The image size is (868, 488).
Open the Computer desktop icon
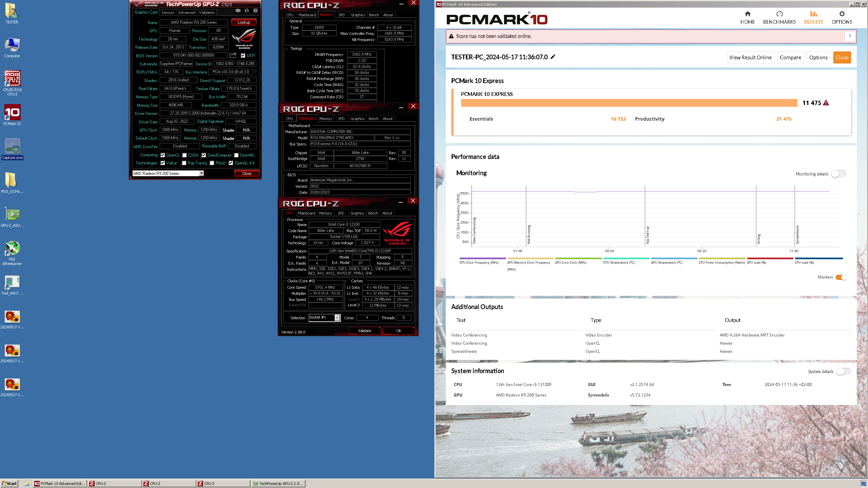click(x=12, y=47)
